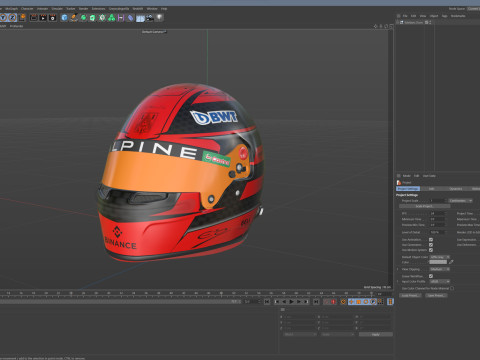Click the Render View clapperboard icon
Screen dimensions: 480x360
click(x=34, y=18)
